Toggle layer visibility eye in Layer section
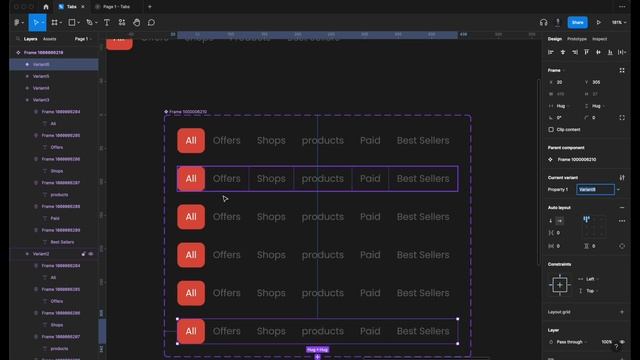640x360 pixels. tap(622, 342)
